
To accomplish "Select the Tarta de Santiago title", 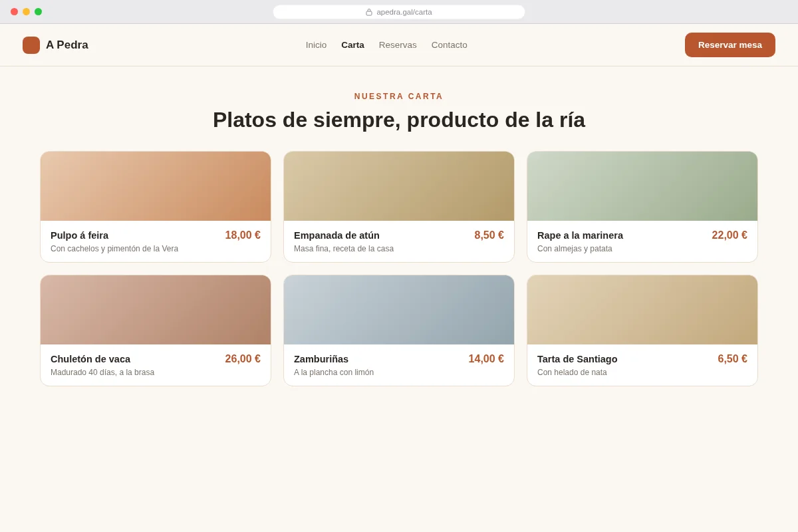I will pyautogui.click(x=577, y=359).
